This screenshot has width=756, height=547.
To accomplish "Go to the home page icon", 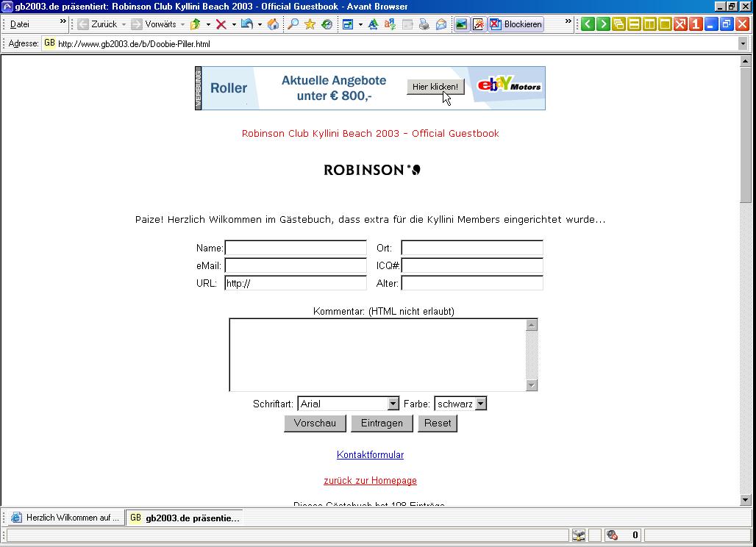I will [x=273, y=24].
